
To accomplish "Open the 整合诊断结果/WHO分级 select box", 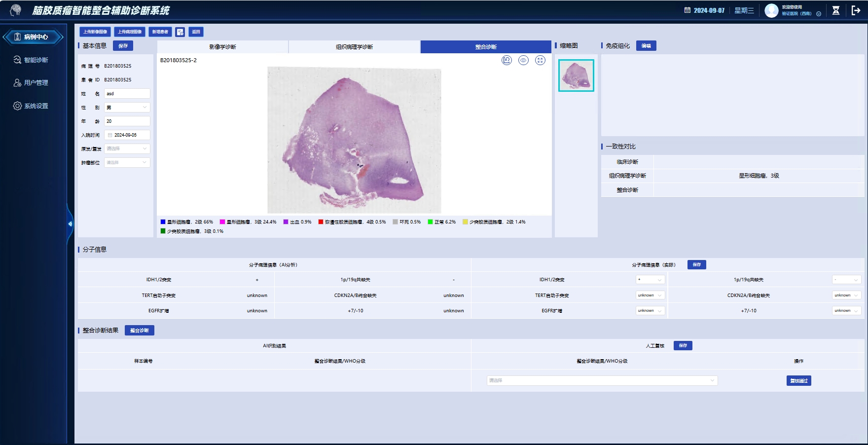I will (602, 380).
